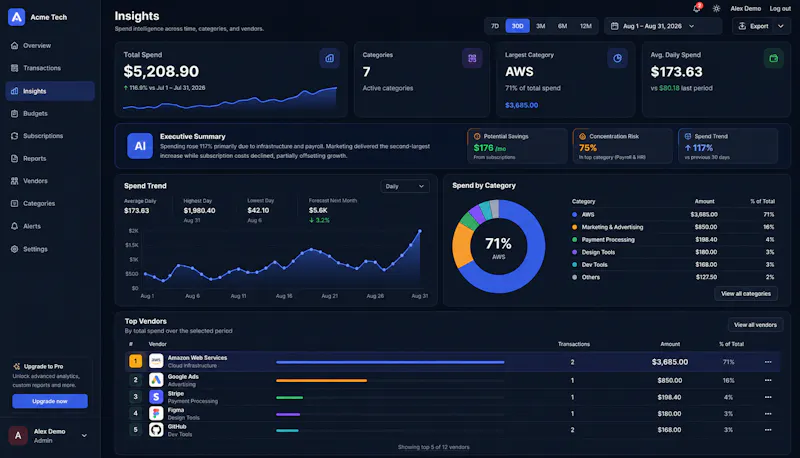800x458 pixels.
Task: Open Subscriptions in sidebar
Action: click(50, 136)
